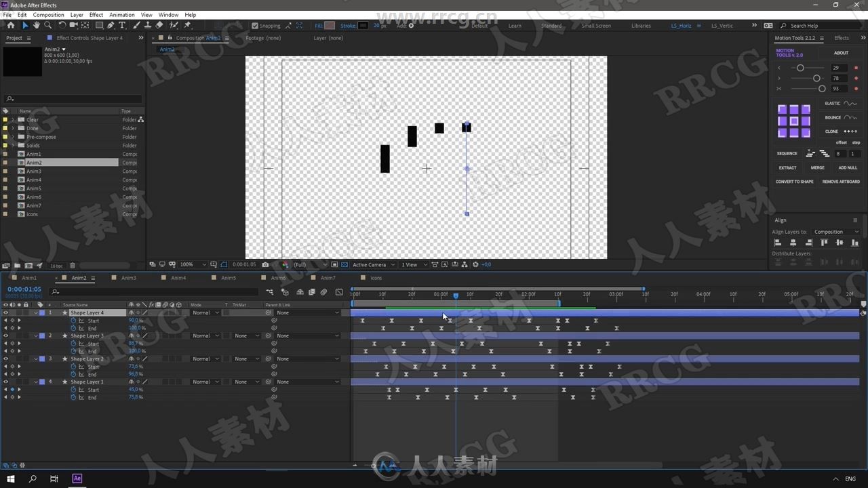Toggle stopwatch for Shape Layer 4 Start

tap(74, 321)
